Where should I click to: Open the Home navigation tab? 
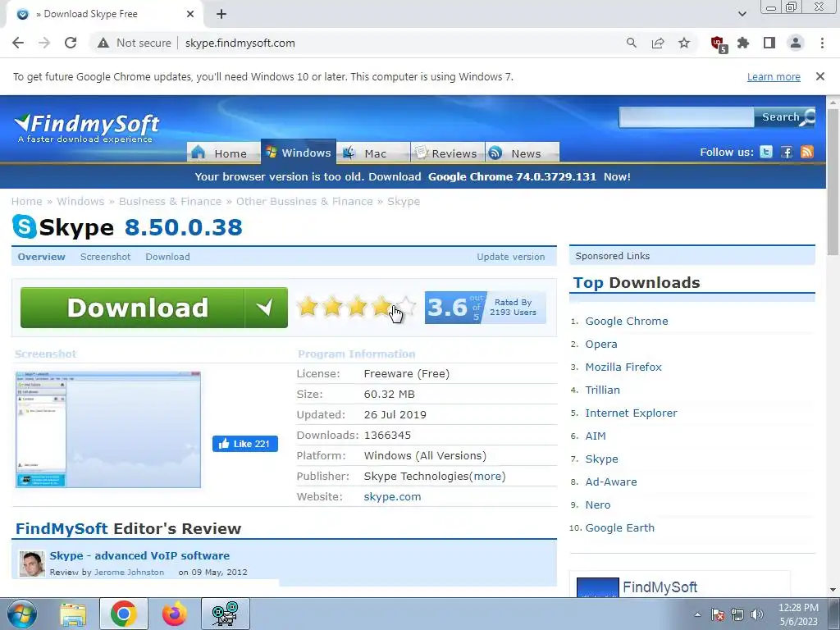coord(223,153)
